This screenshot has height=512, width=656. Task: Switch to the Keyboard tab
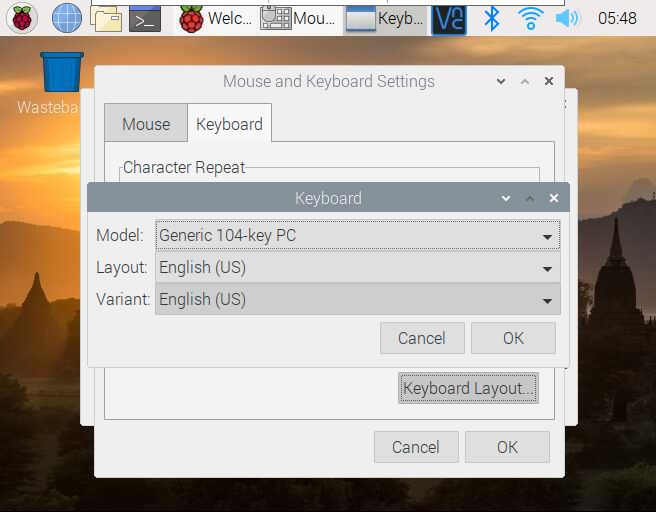point(229,124)
